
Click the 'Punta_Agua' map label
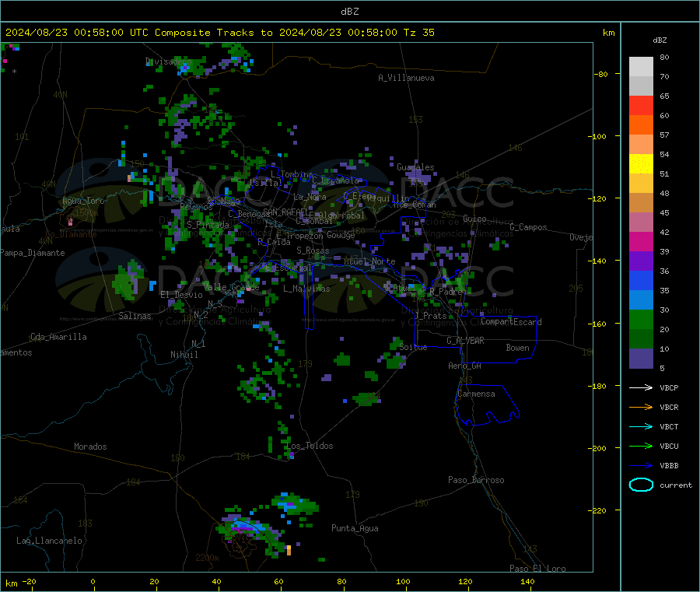click(x=355, y=528)
